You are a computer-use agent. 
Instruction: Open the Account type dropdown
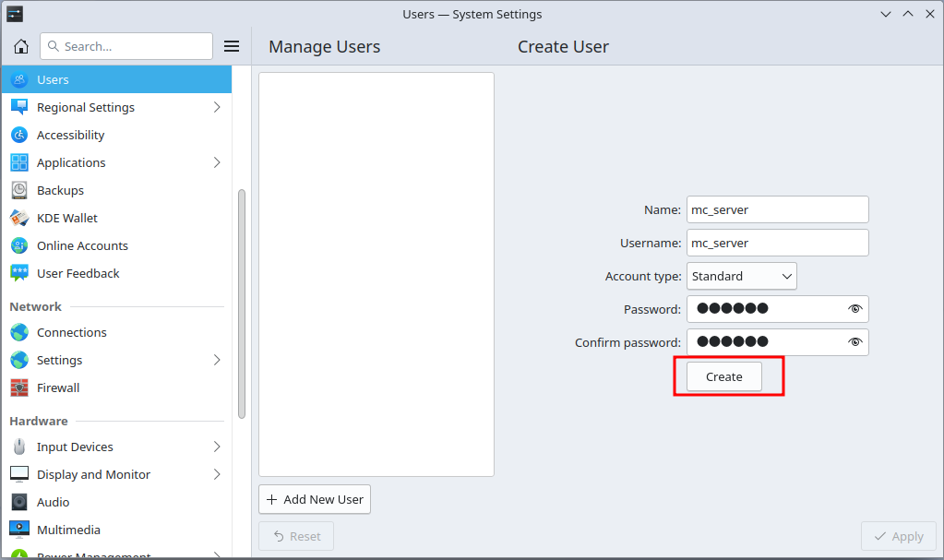(741, 276)
